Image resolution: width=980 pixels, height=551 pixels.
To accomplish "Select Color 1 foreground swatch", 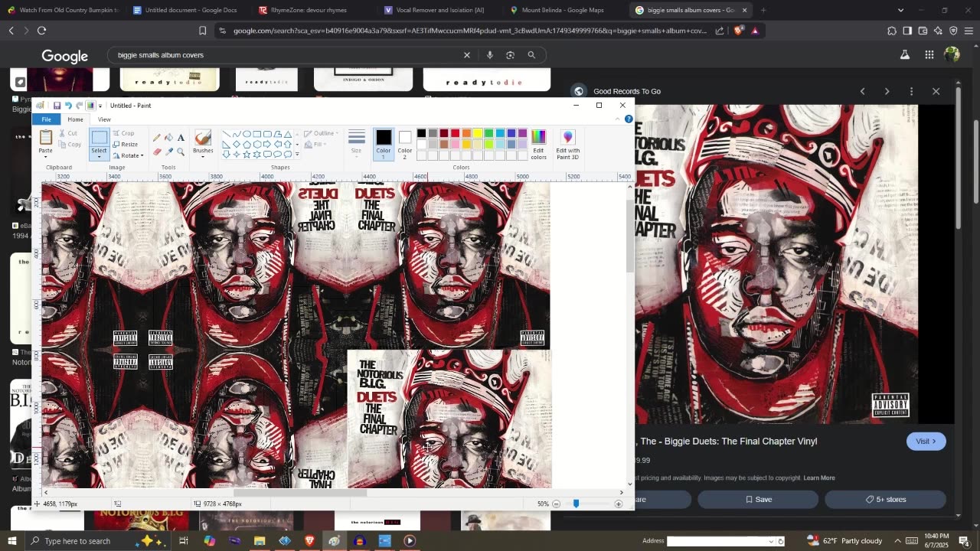I will [384, 144].
